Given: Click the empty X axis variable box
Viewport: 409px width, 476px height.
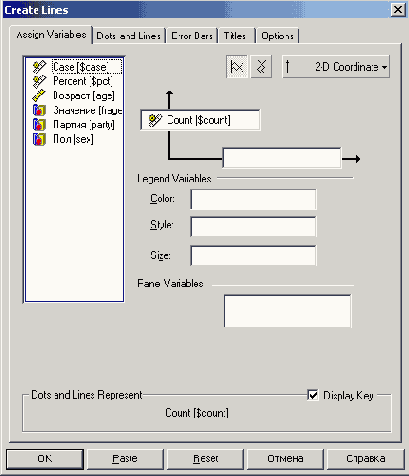Looking at the screenshot, I should [282, 158].
